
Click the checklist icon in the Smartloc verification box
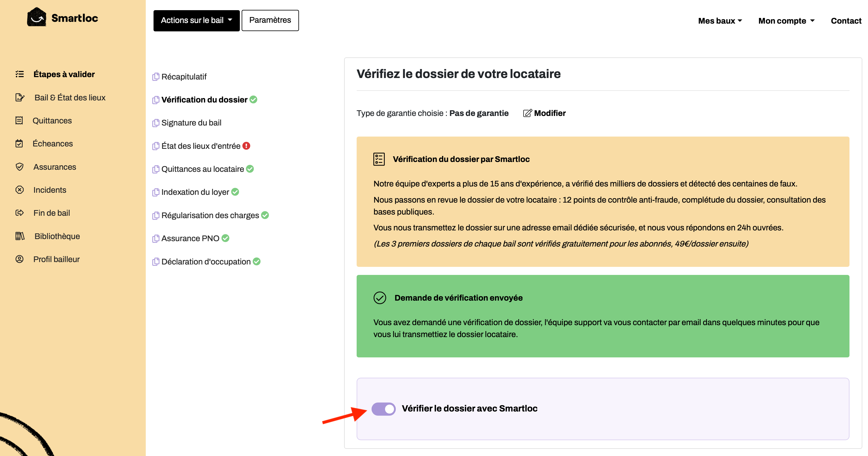click(x=379, y=159)
